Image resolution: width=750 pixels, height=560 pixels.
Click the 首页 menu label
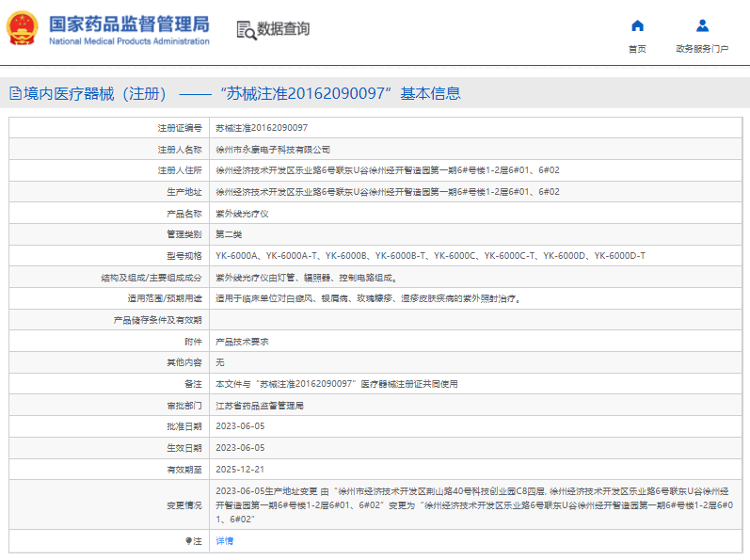click(x=637, y=49)
